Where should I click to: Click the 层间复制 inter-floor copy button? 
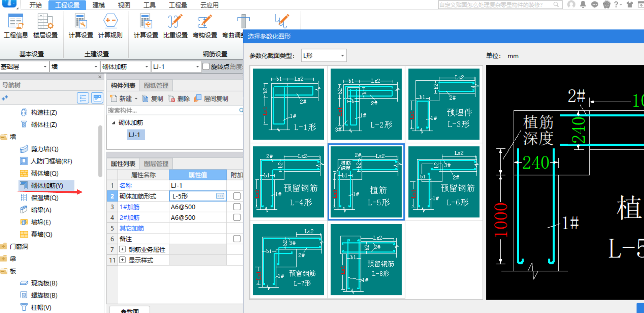pos(211,99)
